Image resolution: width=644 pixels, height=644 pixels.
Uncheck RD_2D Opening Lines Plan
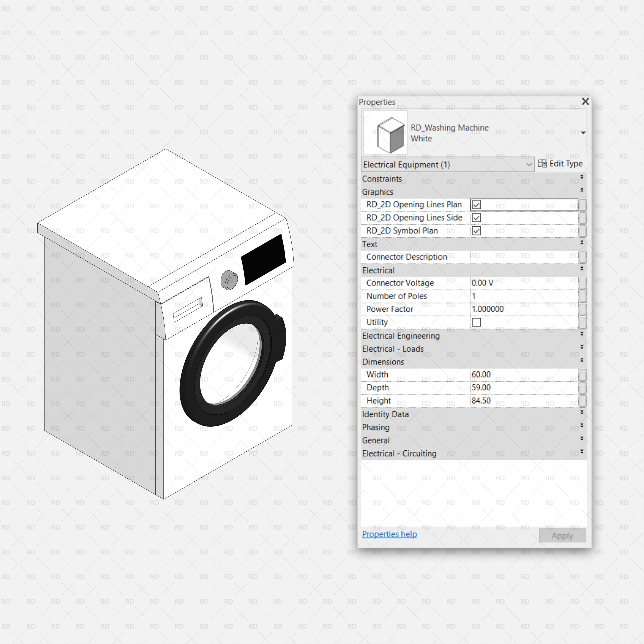(476, 204)
